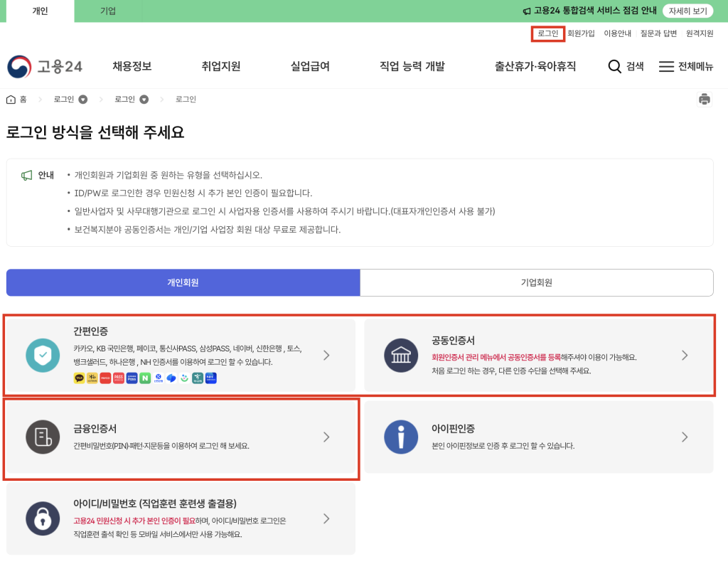Click the 간편인증 shield icon
The width and height of the screenshot is (728, 564).
(43, 354)
